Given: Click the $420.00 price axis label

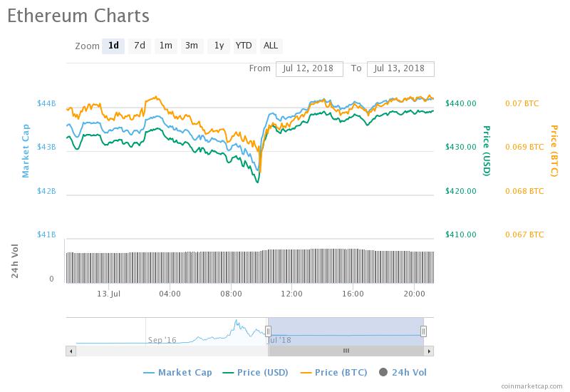Looking at the screenshot, I should [460, 191].
